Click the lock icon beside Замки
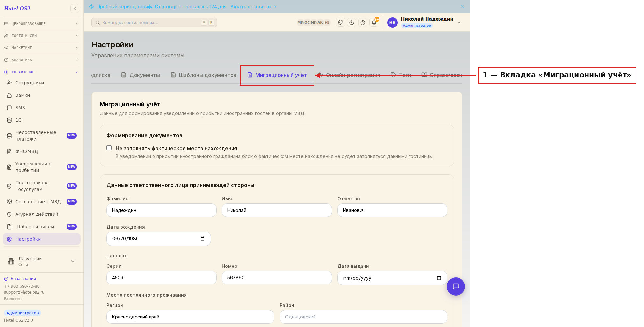Screen dimensions: 644x327 (9, 95)
